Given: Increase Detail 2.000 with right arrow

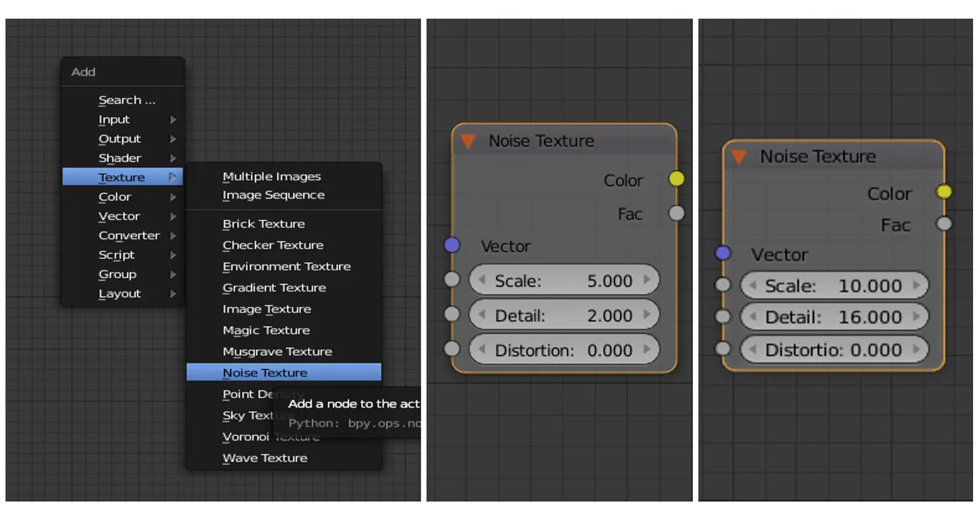Looking at the screenshot, I should click(x=647, y=315).
